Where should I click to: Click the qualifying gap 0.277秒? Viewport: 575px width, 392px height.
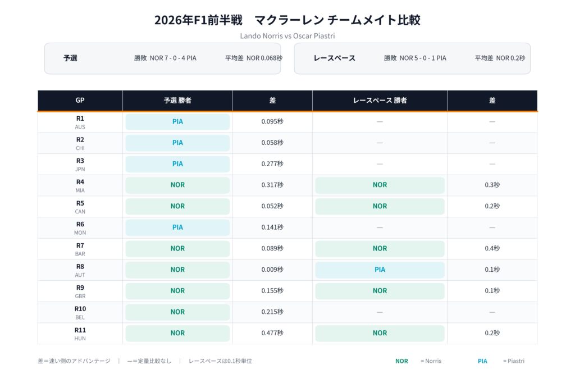(272, 164)
